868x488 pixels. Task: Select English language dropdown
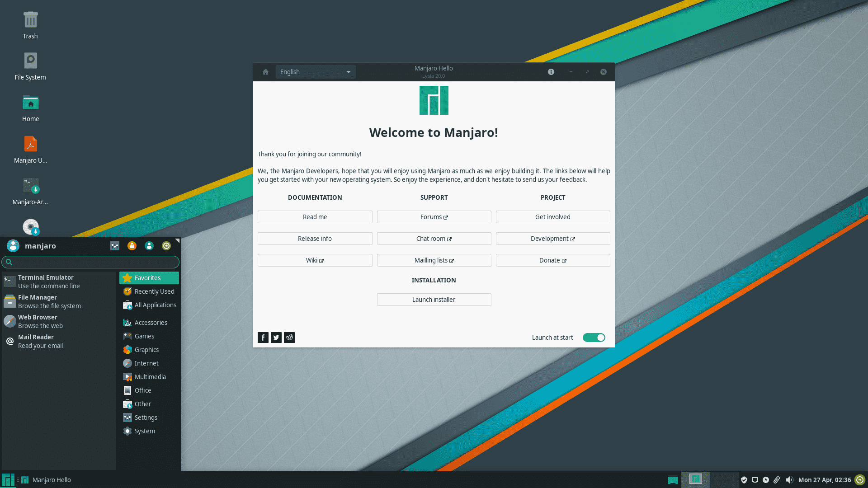315,71
